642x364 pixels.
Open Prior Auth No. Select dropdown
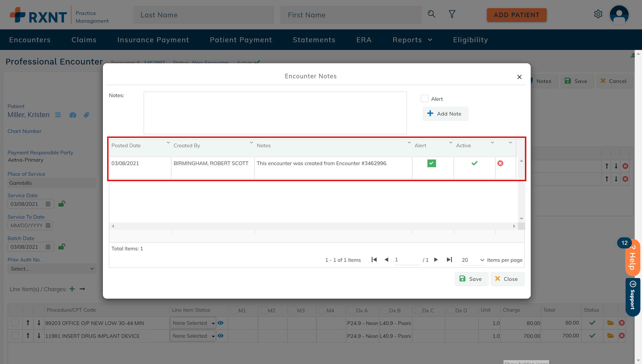tap(52, 269)
